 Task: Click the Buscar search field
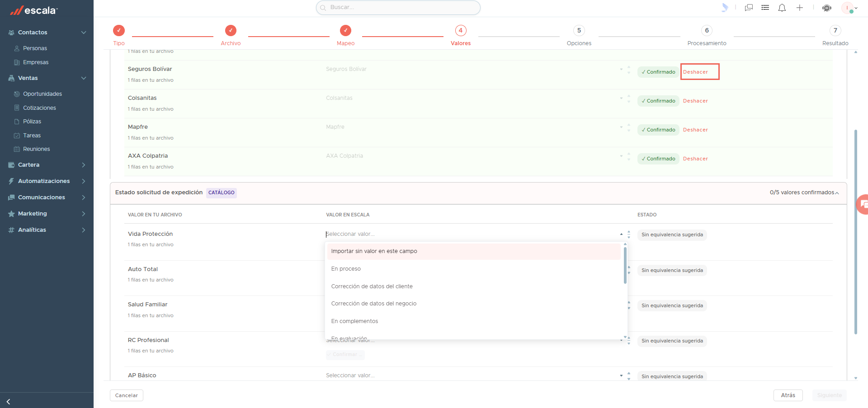pyautogui.click(x=398, y=8)
